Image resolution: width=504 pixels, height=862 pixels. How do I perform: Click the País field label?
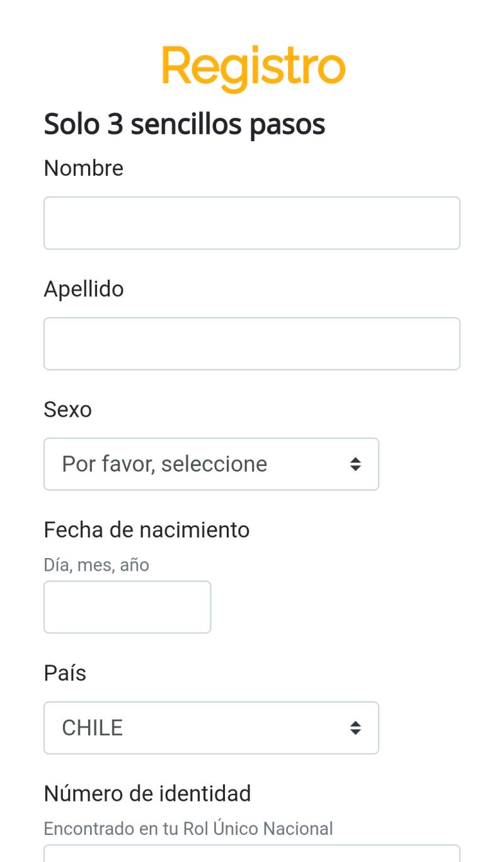pyautogui.click(x=65, y=673)
